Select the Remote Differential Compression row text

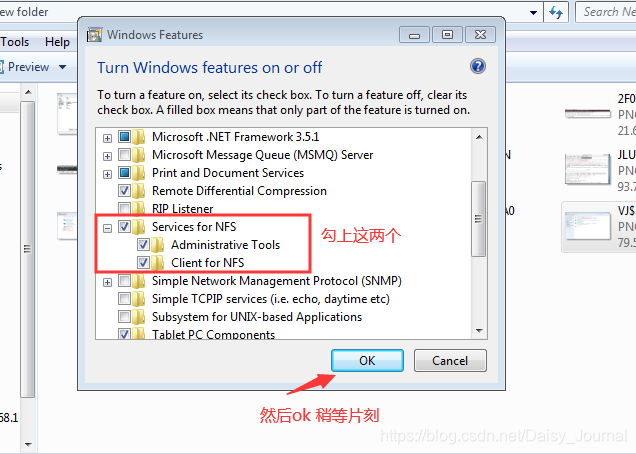pos(239,191)
